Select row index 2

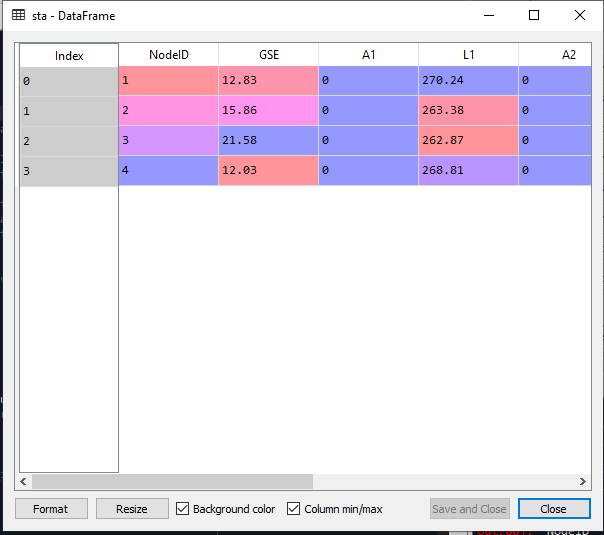click(x=69, y=141)
